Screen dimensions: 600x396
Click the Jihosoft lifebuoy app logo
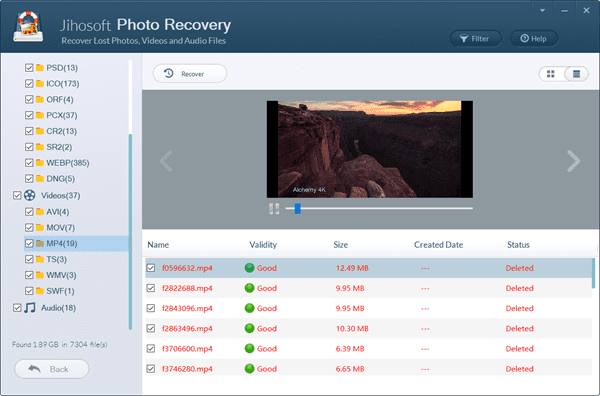tap(28, 26)
